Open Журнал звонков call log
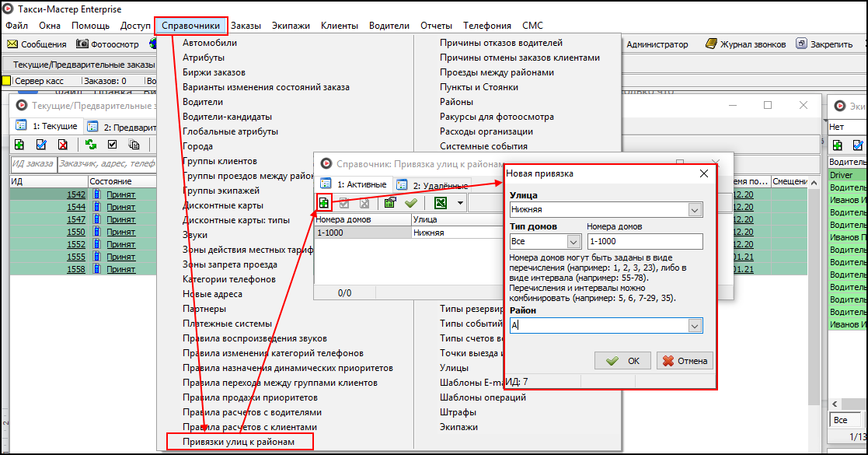 coord(746,44)
